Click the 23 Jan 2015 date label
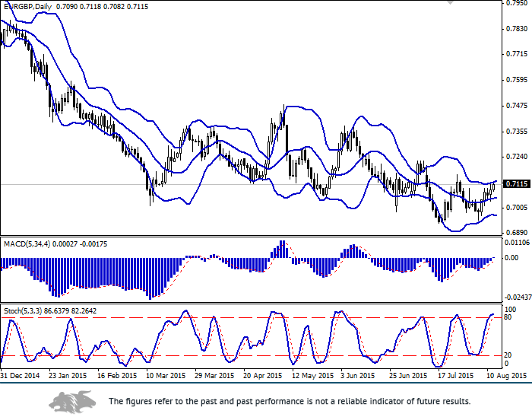The width and height of the screenshot is (532, 420). [x=68, y=376]
